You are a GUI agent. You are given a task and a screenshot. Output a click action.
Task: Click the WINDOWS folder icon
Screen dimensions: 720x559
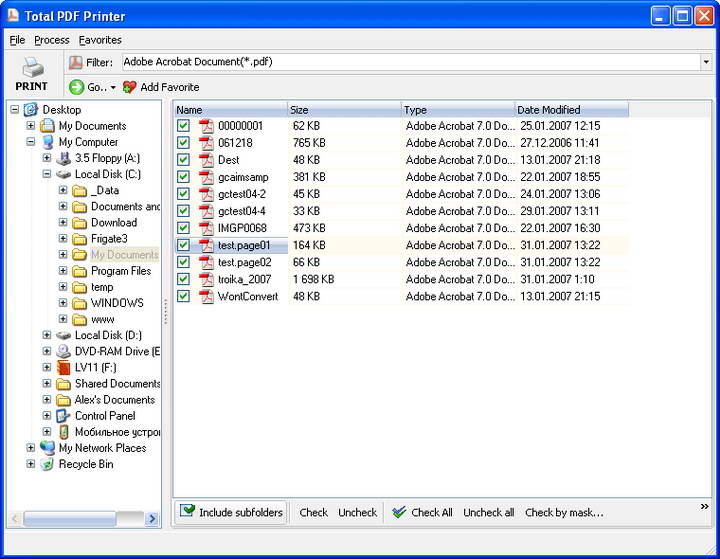coord(79,303)
